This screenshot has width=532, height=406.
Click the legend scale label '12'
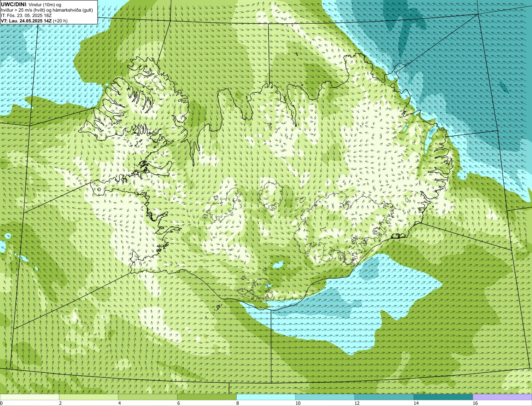[x=357, y=403]
